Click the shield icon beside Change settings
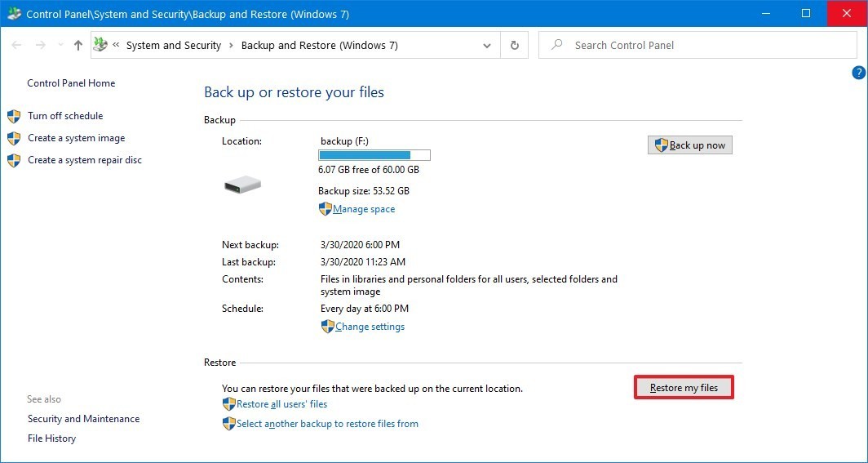Image resolution: width=868 pixels, height=463 pixels. 327,326
